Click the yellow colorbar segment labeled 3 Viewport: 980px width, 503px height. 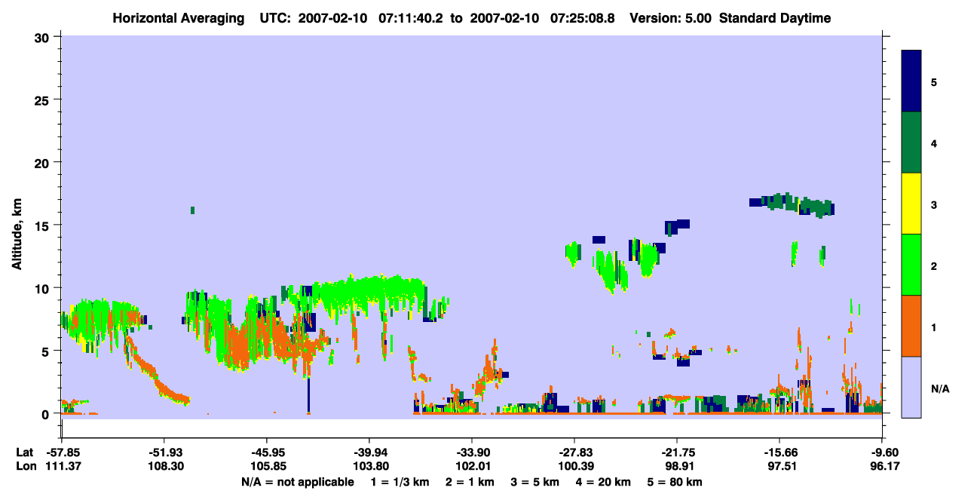911,204
